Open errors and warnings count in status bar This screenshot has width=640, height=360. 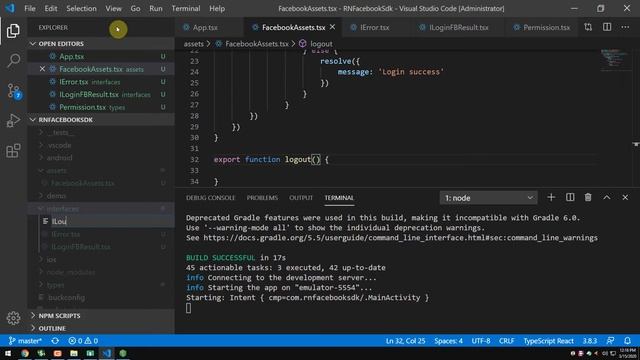pos(83,341)
